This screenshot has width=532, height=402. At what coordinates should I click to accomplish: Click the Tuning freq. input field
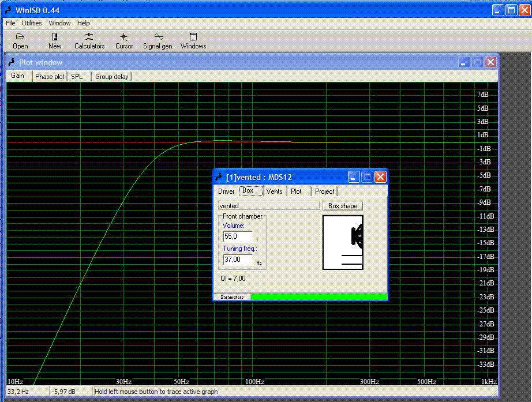click(238, 260)
